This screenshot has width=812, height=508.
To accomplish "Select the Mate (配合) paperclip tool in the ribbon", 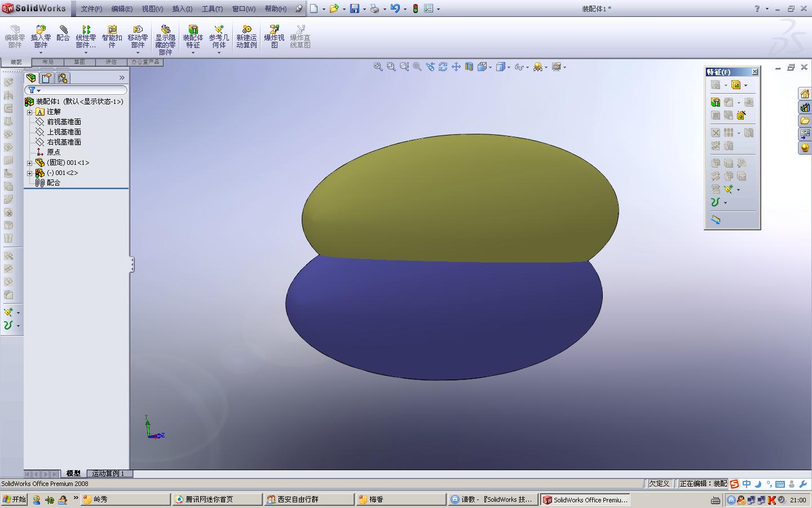I will pyautogui.click(x=63, y=33).
